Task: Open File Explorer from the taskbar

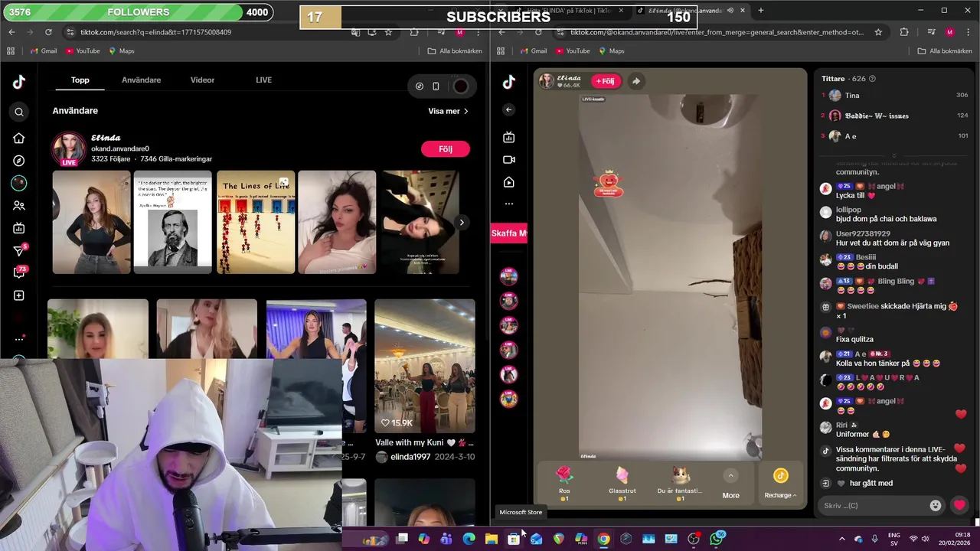Action: click(492, 539)
